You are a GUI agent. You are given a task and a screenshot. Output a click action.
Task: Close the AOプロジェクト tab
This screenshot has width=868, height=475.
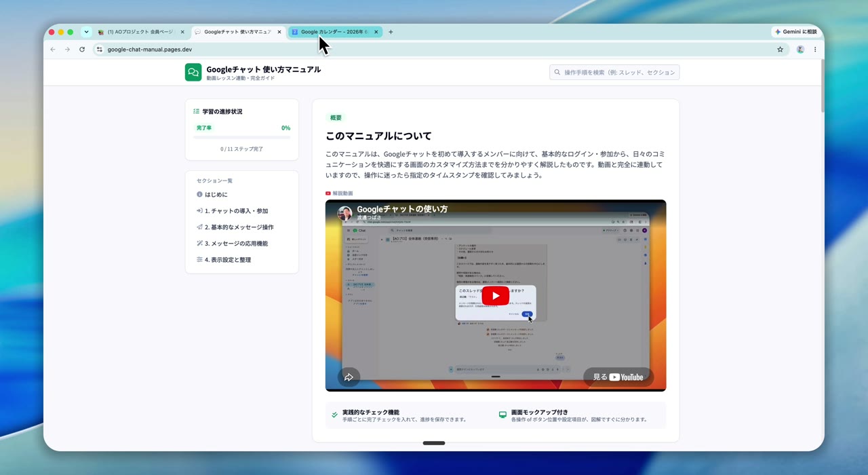click(182, 32)
